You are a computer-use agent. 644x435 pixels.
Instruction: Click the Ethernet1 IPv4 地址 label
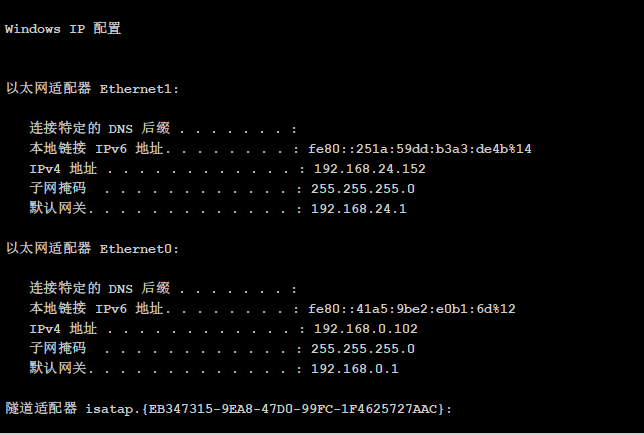(63, 168)
